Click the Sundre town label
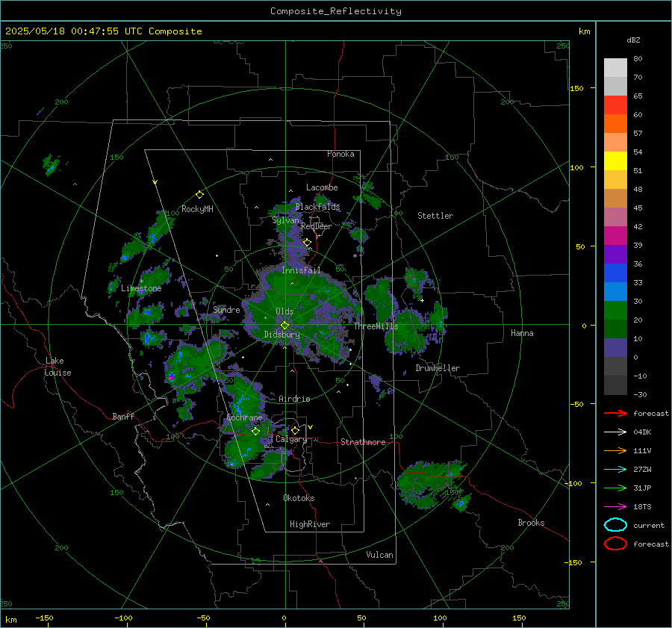Image resolution: width=672 pixels, height=628 pixels. coord(226,309)
